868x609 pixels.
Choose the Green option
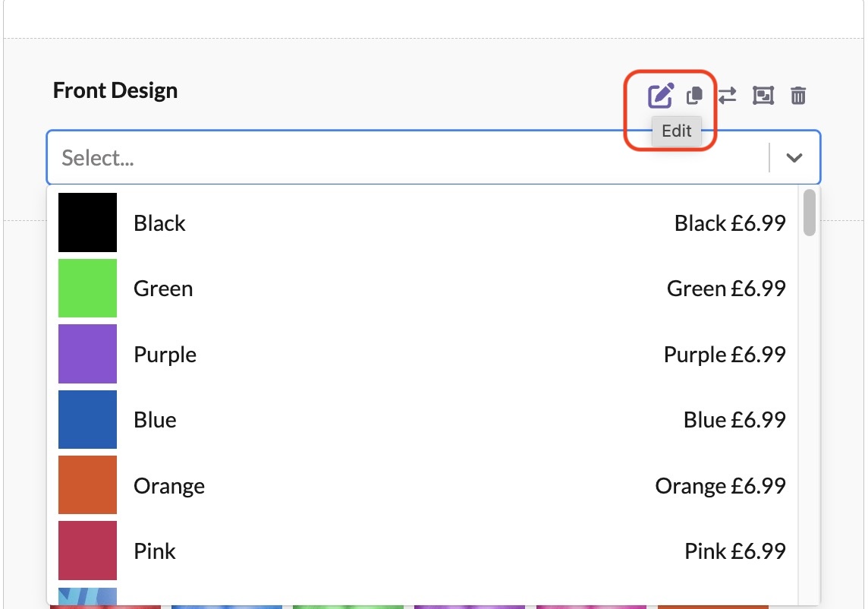(x=163, y=289)
